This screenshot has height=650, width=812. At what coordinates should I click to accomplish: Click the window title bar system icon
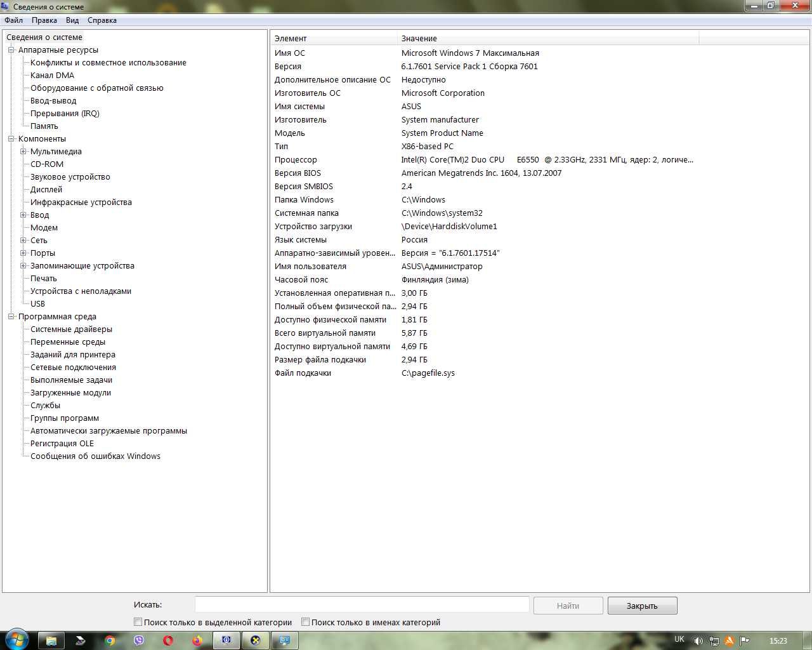6,6
